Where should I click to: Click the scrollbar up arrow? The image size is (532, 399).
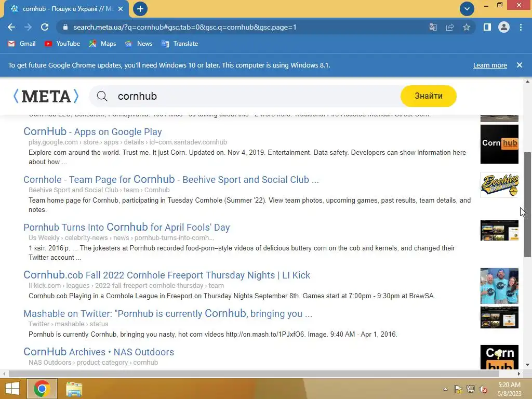click(527, 82)
